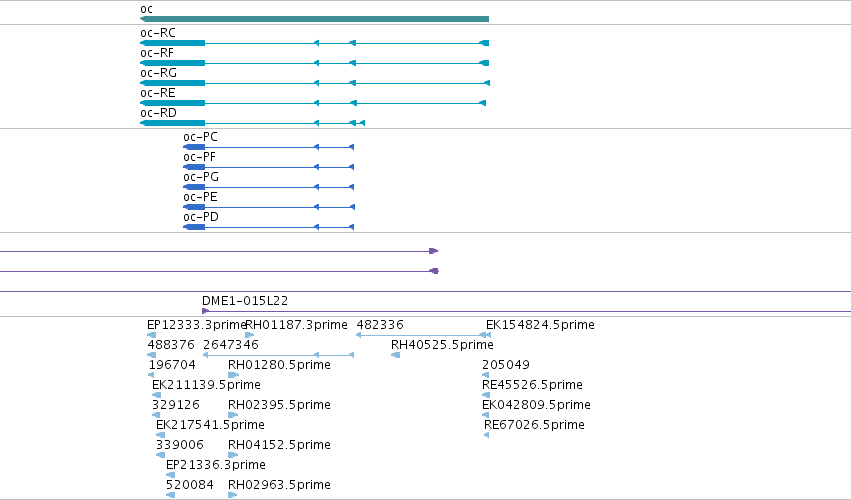The height and width of the screenshot is (500, 851).
Task: Select the 2647346 feature label
Action: pos(231,345)
